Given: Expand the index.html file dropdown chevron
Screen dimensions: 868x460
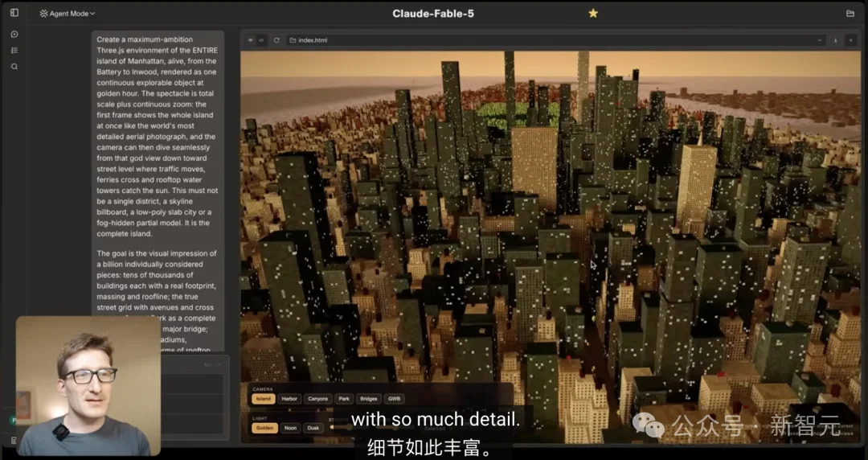Looking at the screenshot, I should pyautogui.click(x=820, y=40).
